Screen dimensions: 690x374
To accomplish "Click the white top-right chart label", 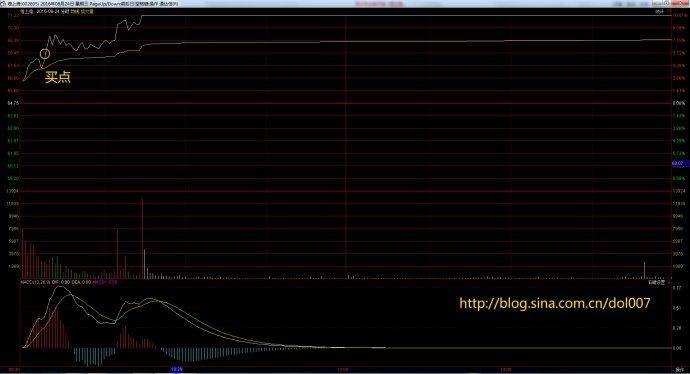I will [x=659, y=12].
